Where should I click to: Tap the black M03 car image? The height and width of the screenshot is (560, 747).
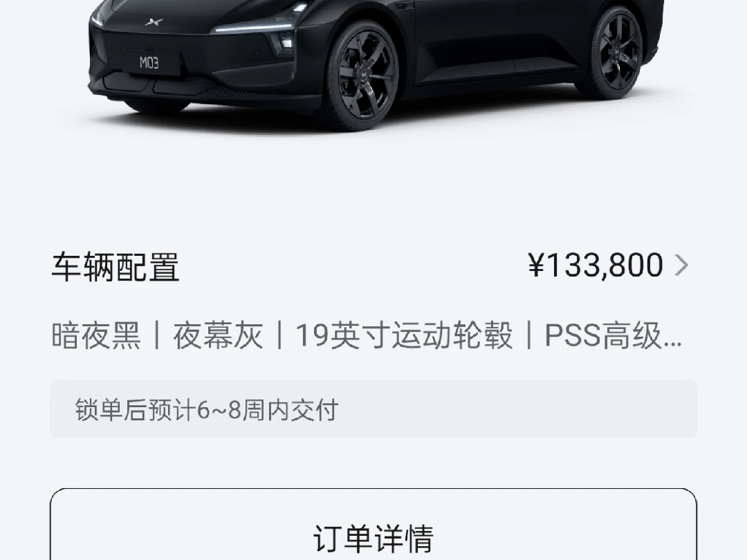pos(374,64)
